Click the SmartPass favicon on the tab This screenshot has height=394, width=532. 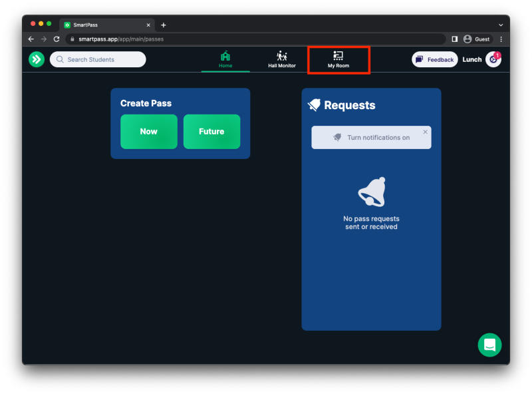[66, 25]
